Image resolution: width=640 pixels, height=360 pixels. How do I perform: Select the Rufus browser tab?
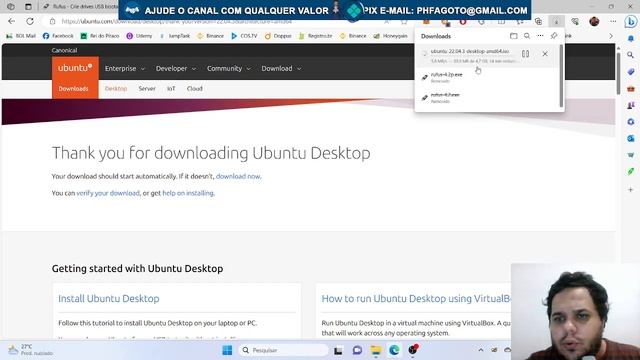pos(80,7)
